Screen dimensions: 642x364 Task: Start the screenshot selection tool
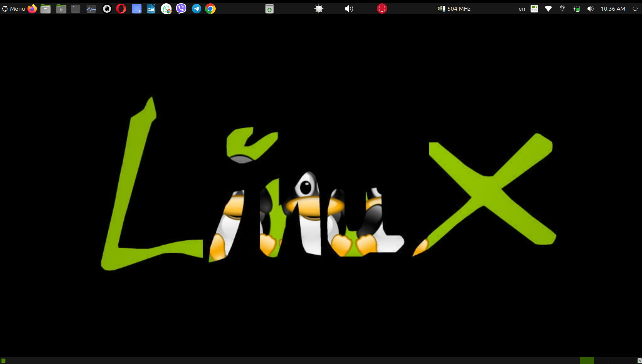pos(136,9)
